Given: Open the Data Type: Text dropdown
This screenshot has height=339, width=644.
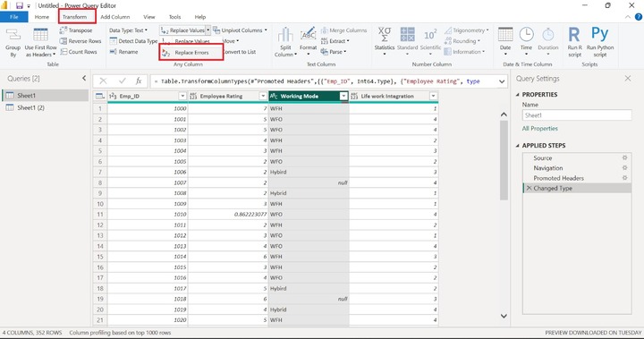Looking at the screenshot, I should click(x=128, y=30).
